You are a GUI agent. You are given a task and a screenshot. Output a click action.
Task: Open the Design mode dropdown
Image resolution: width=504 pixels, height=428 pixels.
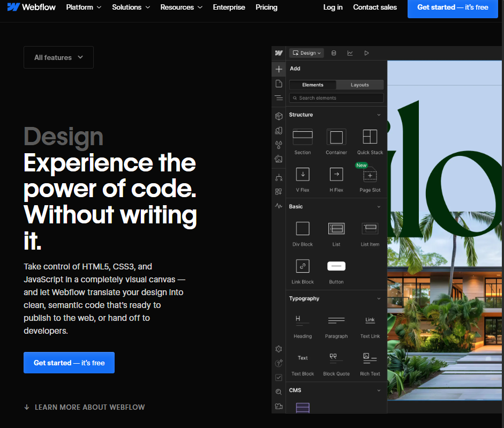(x=306, y=53)
